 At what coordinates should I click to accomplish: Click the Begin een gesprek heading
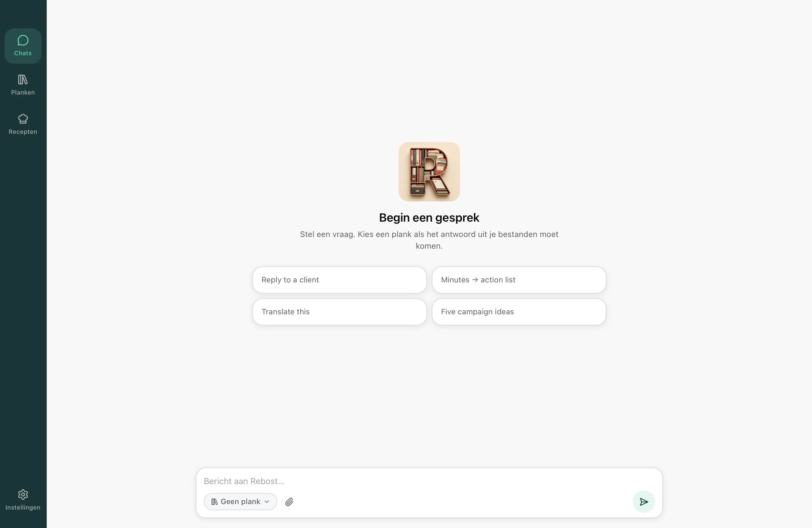[x=429, y=218]
